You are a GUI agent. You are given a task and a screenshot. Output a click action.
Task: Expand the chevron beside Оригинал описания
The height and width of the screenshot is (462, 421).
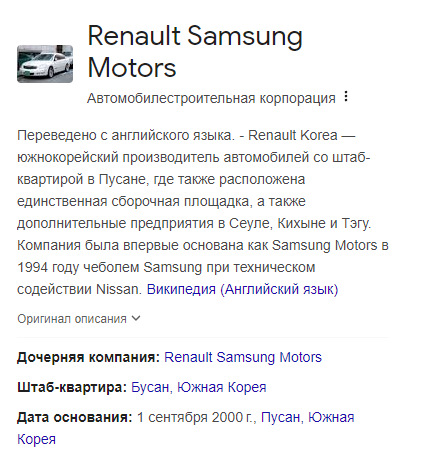click(x=136, y=318)
